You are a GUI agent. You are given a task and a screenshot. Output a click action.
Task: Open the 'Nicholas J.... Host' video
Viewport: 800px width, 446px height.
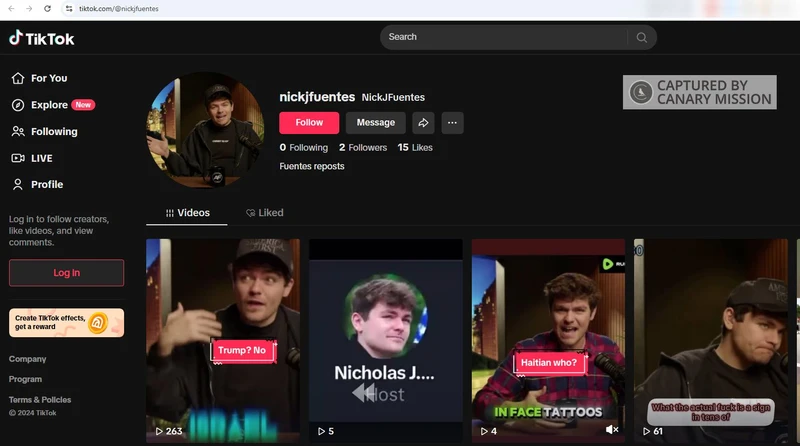(386, 340)
